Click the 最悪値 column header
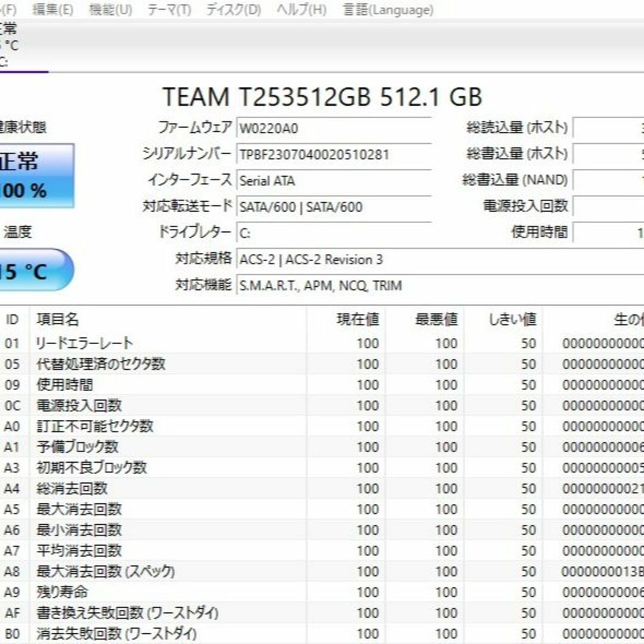This screenshot has height=644, width=644. (x=425, y=319)
